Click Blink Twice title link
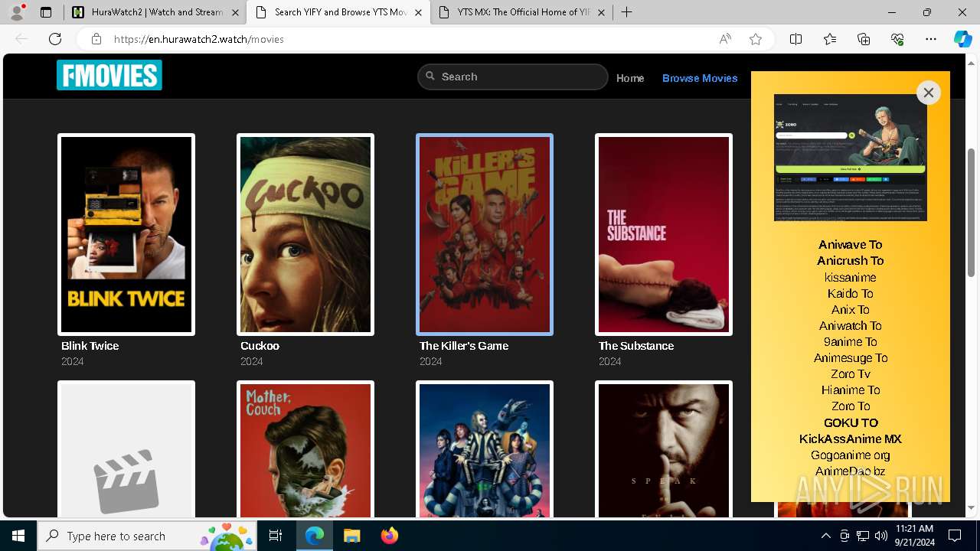The image size is (980, 551). (90, 346)
